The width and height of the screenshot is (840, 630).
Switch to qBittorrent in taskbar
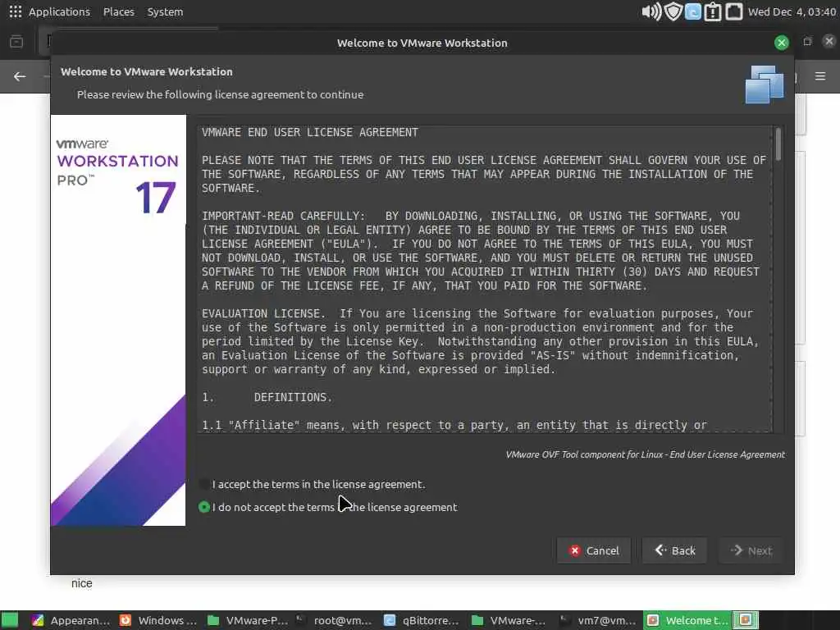pyautogui.click(x=422, y=620)
